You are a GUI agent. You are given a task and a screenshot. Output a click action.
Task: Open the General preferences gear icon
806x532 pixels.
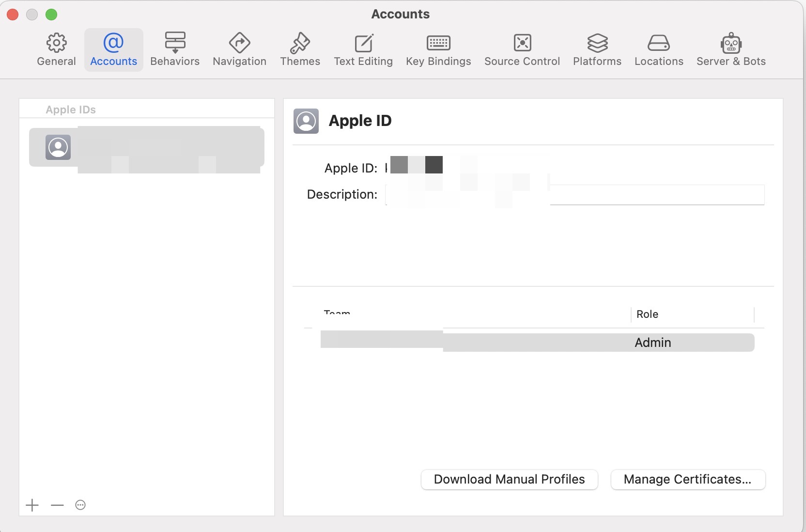[57, 43]
